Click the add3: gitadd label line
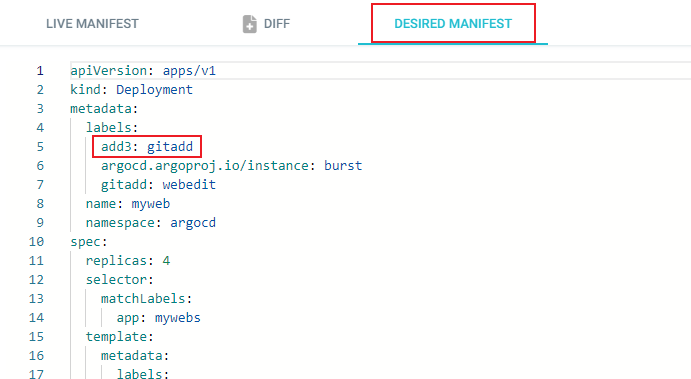The image size is (691, 379). (x=147, y=146)
